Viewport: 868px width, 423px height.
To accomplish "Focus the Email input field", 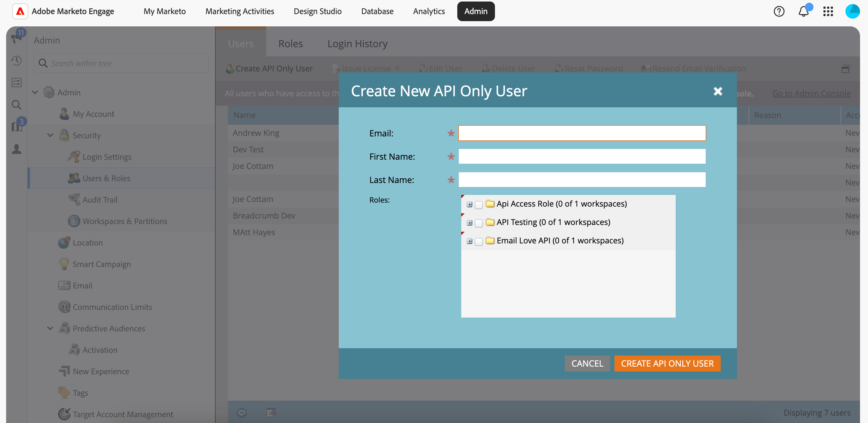I will point(582,133).
